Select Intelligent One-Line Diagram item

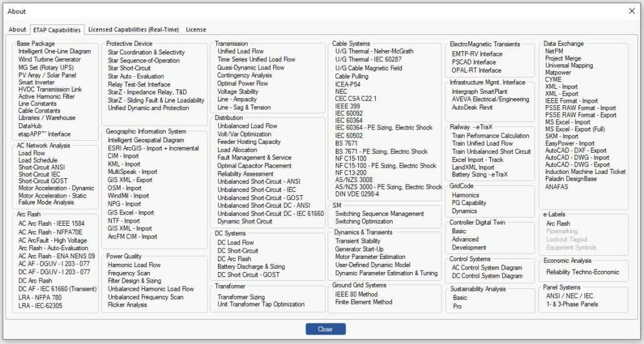pos(54,52)
